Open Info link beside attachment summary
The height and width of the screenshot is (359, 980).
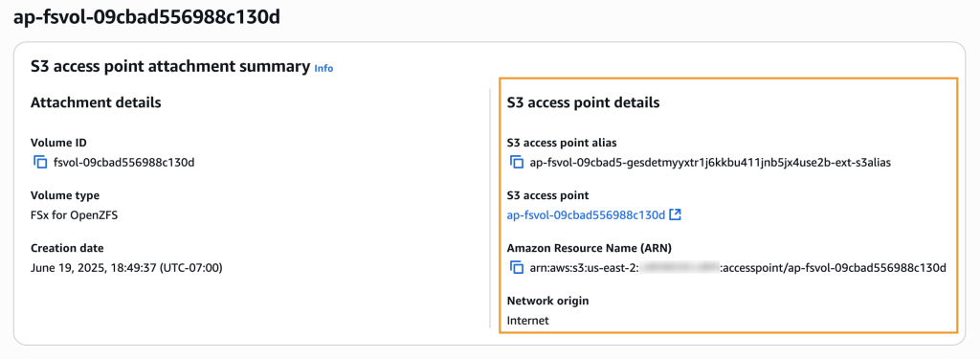click(x=323, y=68)
